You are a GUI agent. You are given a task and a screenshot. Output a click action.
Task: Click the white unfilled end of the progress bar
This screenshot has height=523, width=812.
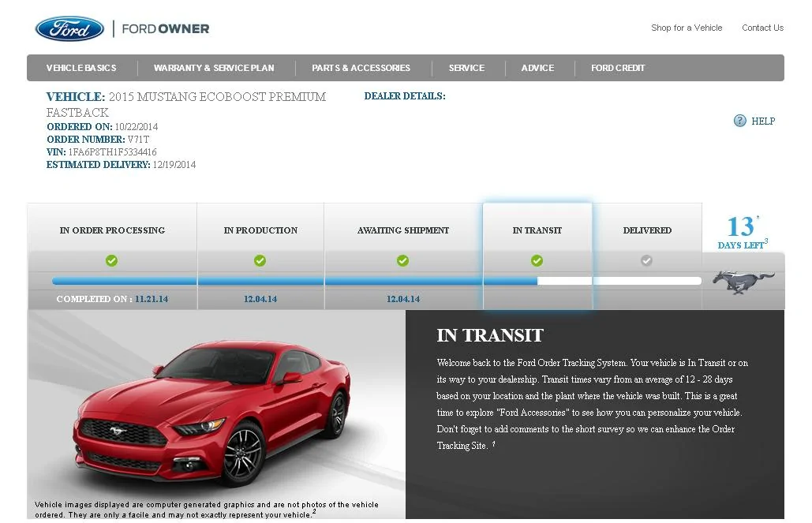pos(619,281)
